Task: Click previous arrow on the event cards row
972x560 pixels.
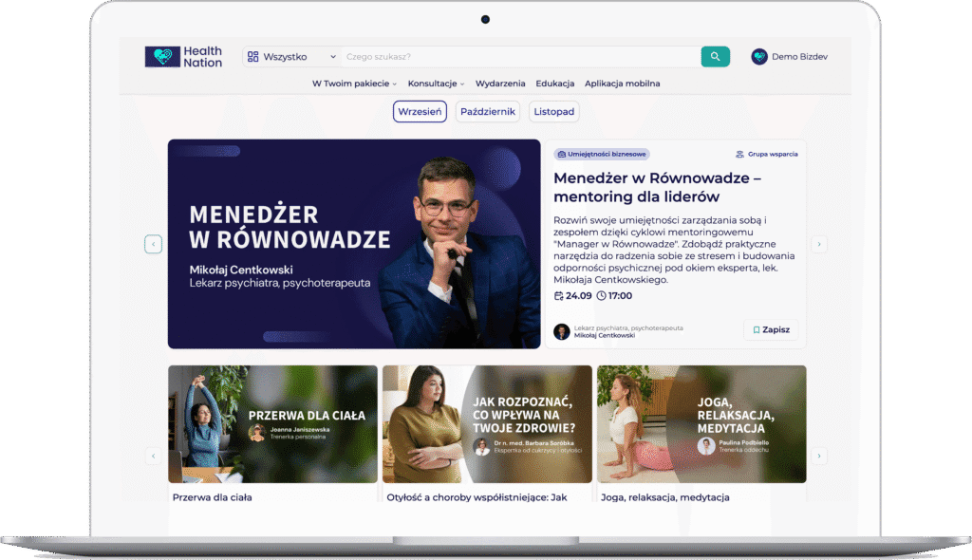Action: pos(154,456)
